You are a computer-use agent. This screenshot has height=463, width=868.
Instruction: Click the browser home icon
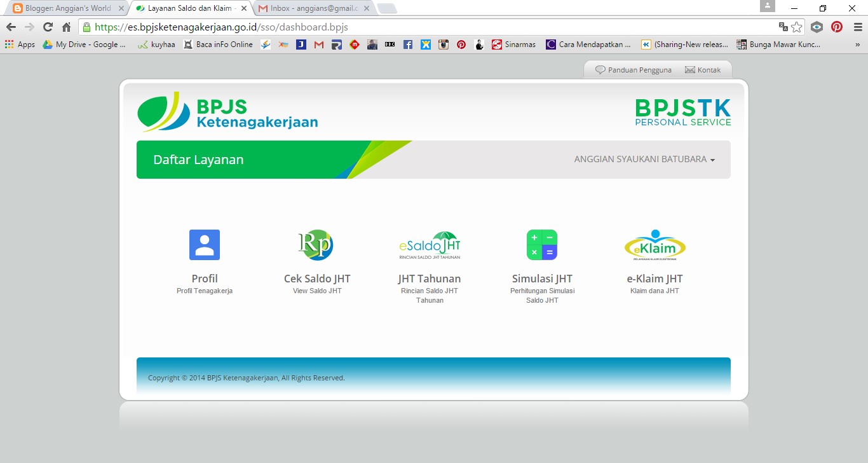[66, 27]
